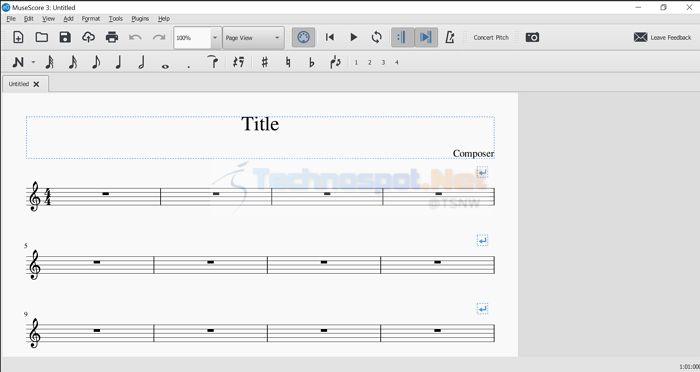Open the Format menu
The image size is (700, 372).
click(x=91, y=19)
